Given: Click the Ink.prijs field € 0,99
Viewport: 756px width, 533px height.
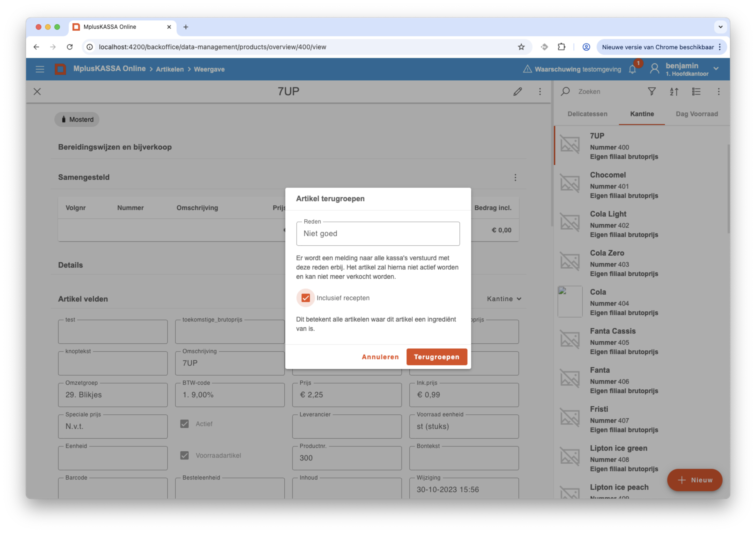Looking at the screenshot, I should 464,395.
